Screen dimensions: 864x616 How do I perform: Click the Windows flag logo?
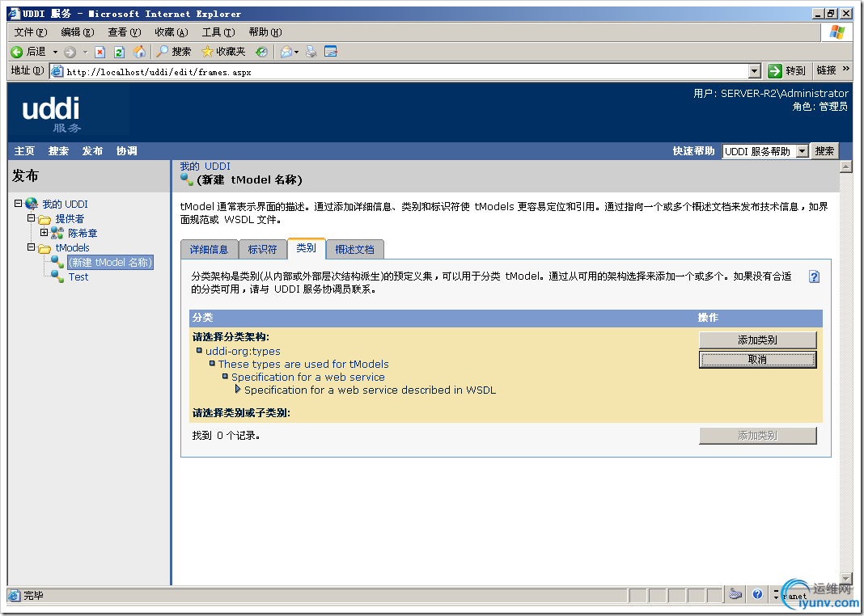click(x=837, y=32)
